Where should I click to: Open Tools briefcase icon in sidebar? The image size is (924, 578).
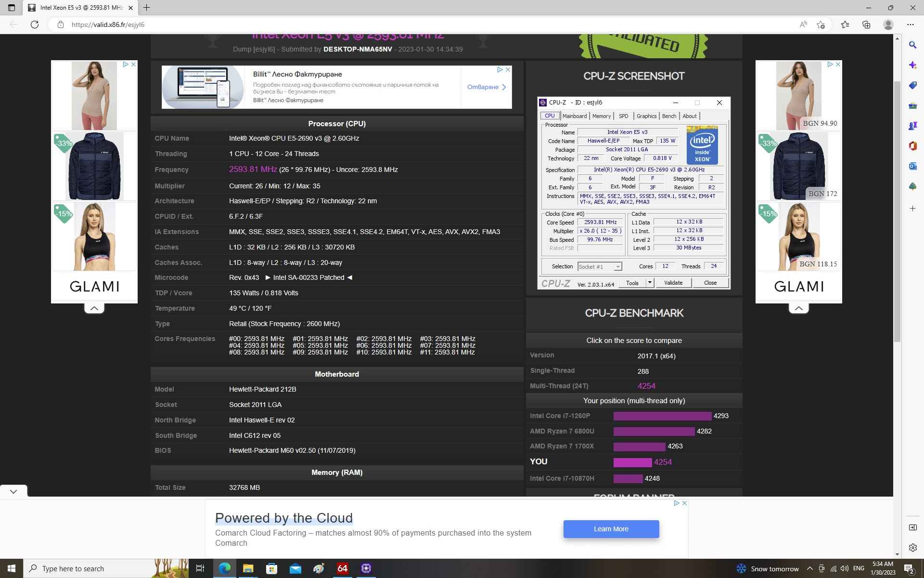(912, 105)
